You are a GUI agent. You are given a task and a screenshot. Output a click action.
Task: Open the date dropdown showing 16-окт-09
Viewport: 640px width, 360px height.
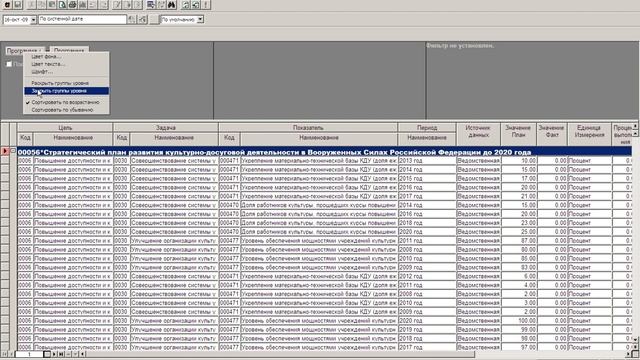tap(33, 19)
